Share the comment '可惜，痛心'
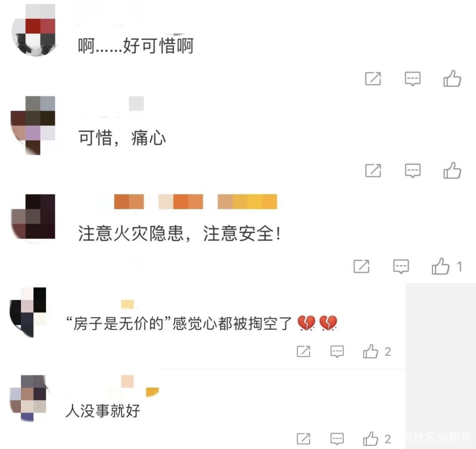The width and height of the screenshot is (476, 449). click(x=373, y=170)
